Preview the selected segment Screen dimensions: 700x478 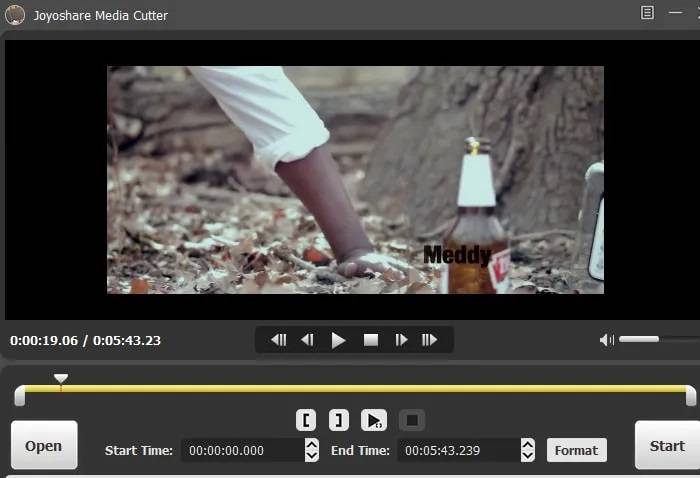click(374, 420)
